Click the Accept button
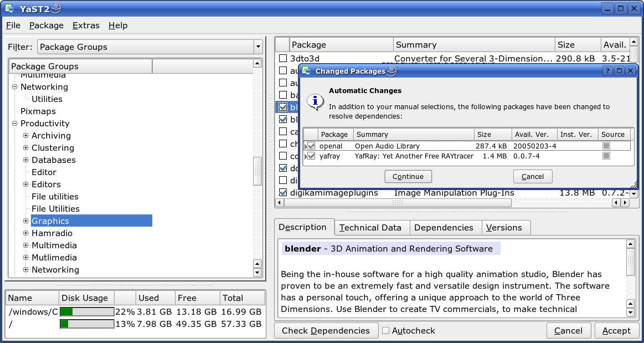This screenshot has width=644, height=343. click(616, 331)
